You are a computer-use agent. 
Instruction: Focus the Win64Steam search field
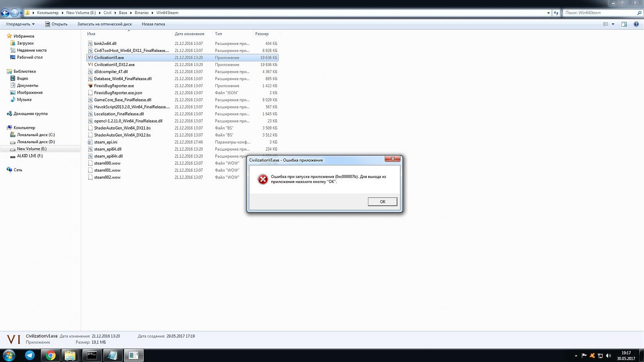click(x=602, y=13)
